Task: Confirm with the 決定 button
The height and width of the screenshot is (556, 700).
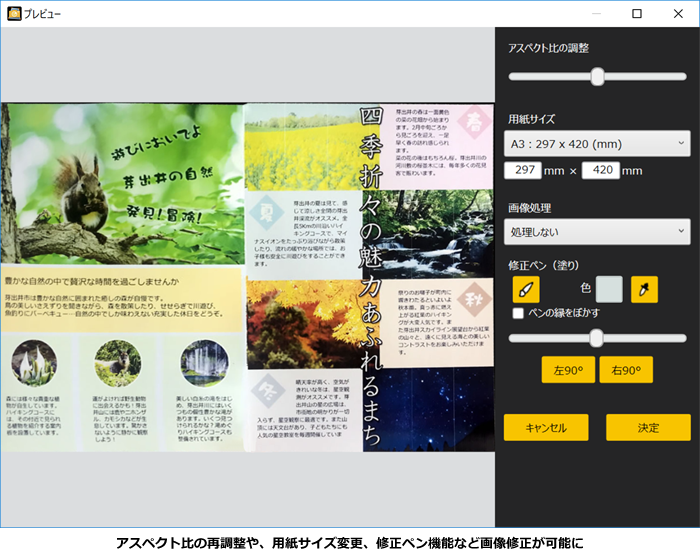Action: click(x=648, y=427)
